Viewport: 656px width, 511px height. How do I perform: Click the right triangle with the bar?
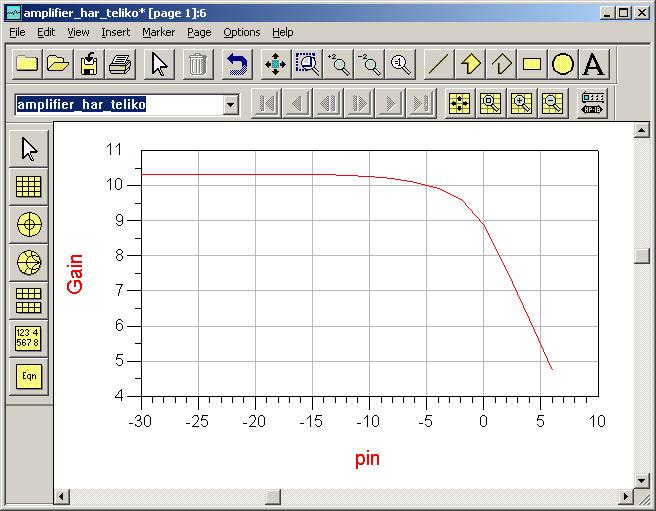coord(359,103)
